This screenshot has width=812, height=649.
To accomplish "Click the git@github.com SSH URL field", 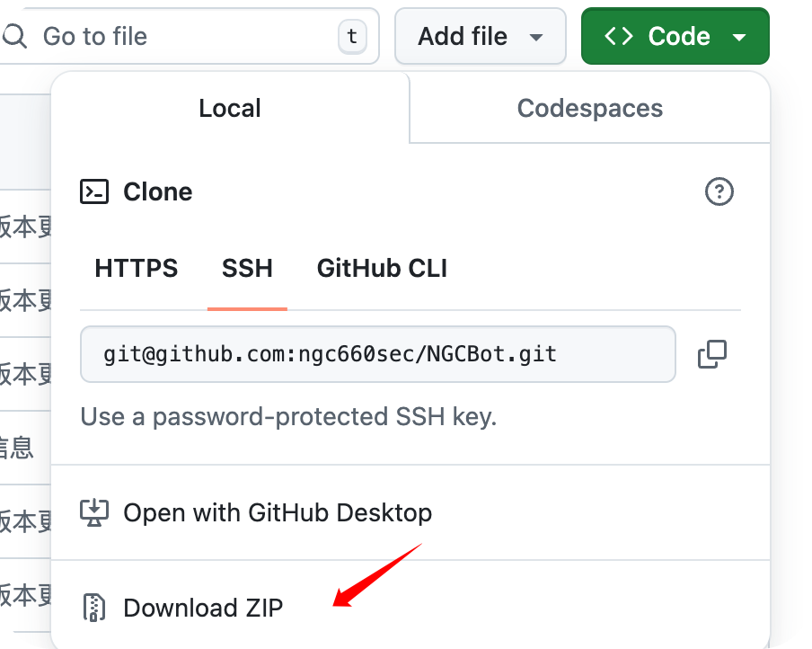I will pyautogui.click(x=377, y=354).
